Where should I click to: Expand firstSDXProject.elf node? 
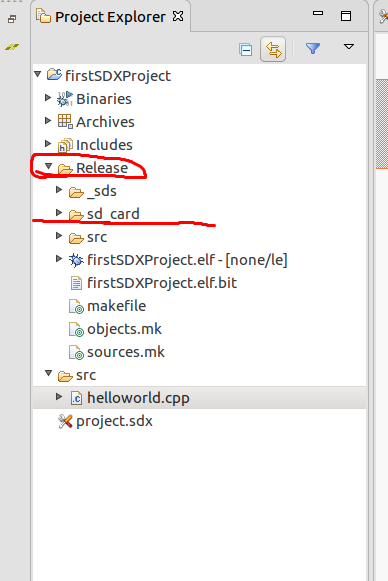(59, 258)
